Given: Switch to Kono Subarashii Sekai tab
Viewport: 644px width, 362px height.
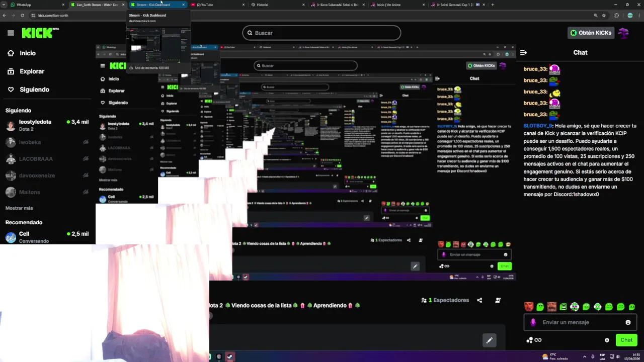Looking at the screenshot, I should click(x=339, y=5).
